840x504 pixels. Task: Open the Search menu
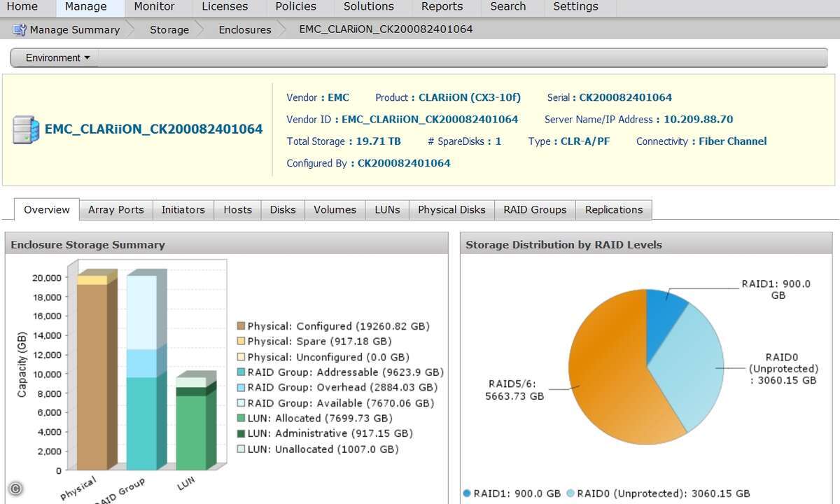pos(508,7)
